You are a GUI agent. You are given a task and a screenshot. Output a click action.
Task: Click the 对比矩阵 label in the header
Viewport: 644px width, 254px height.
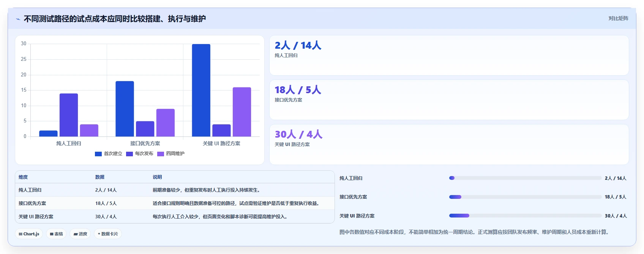click(618, 18)
